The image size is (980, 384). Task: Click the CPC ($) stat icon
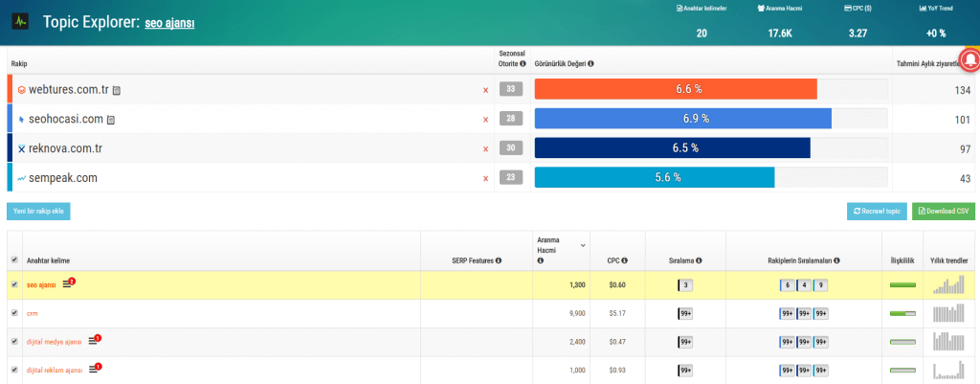tap(847, 9)
